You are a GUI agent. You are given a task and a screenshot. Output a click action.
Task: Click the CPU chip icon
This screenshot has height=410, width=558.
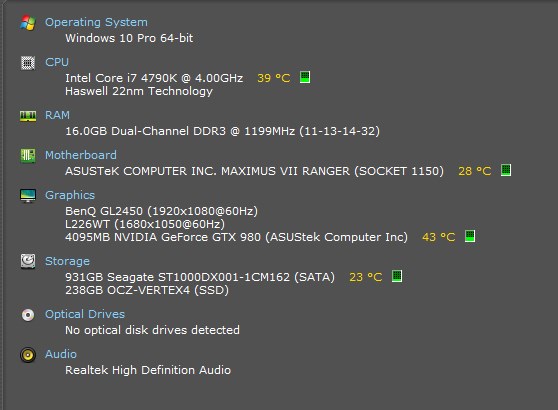[28, 63]
